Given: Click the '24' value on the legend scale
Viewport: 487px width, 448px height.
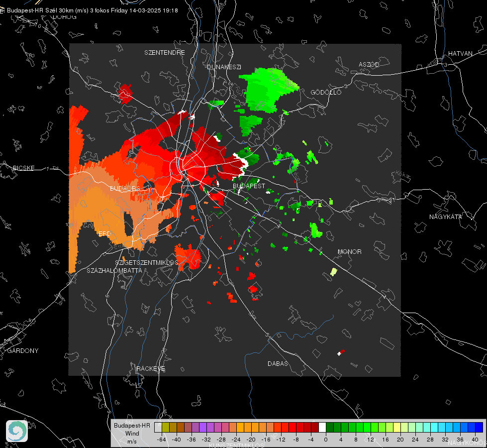Looking at the screenshot, I should click(415, 440).
